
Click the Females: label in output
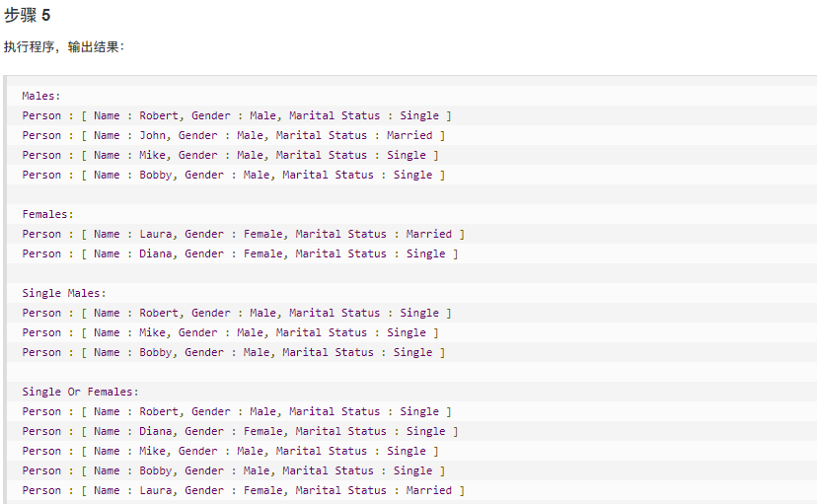pos(47,214)
